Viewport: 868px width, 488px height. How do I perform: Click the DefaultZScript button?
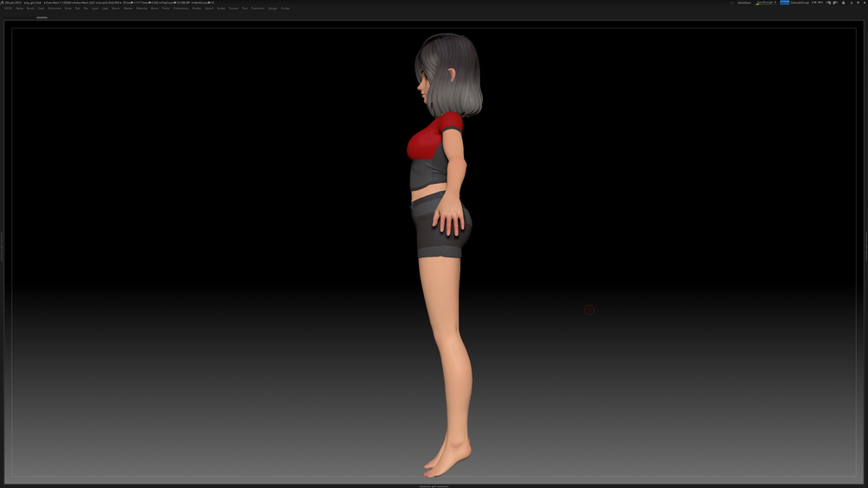(x=800, y=3)
